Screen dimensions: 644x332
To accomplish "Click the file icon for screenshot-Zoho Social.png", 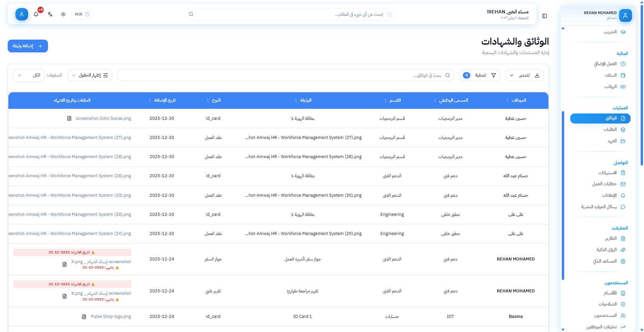I will click(69, 118).
